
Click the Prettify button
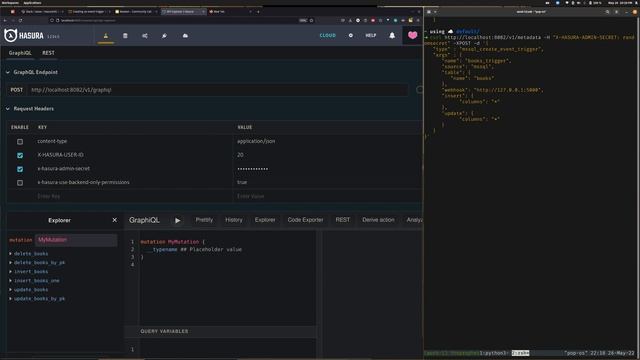pos(204,220)
